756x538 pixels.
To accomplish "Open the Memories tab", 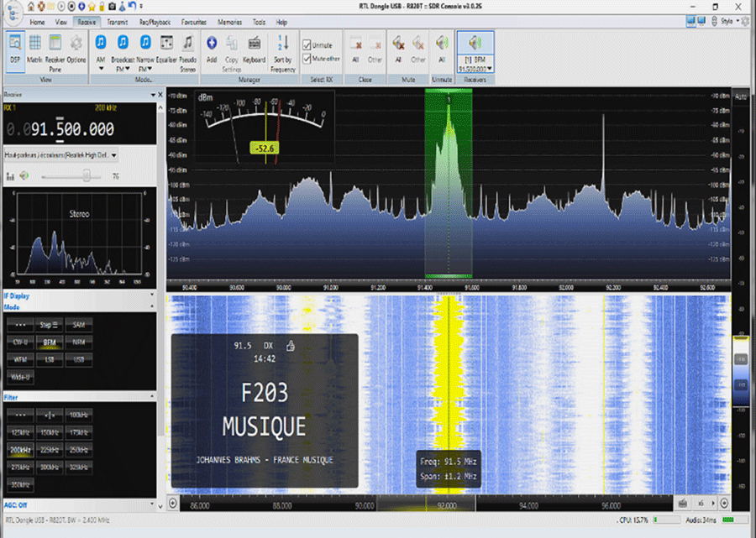I will 229,22.
